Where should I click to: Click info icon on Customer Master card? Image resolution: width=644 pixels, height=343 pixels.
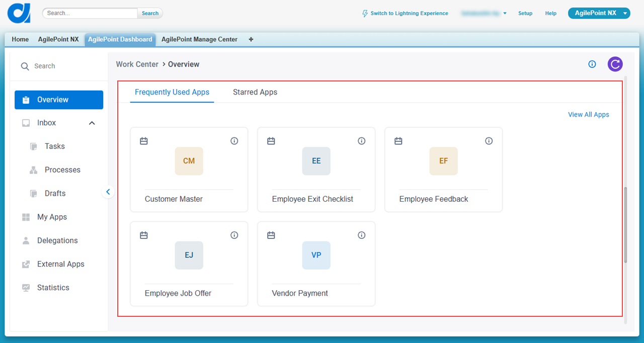pyautogui.click(x=234, y=141)
